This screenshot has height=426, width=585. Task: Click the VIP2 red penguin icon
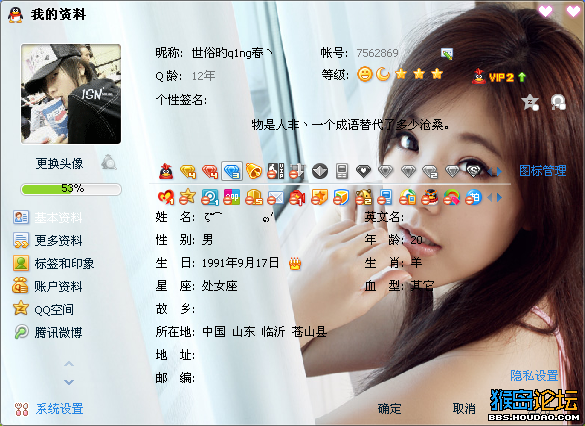pos(479,76)
